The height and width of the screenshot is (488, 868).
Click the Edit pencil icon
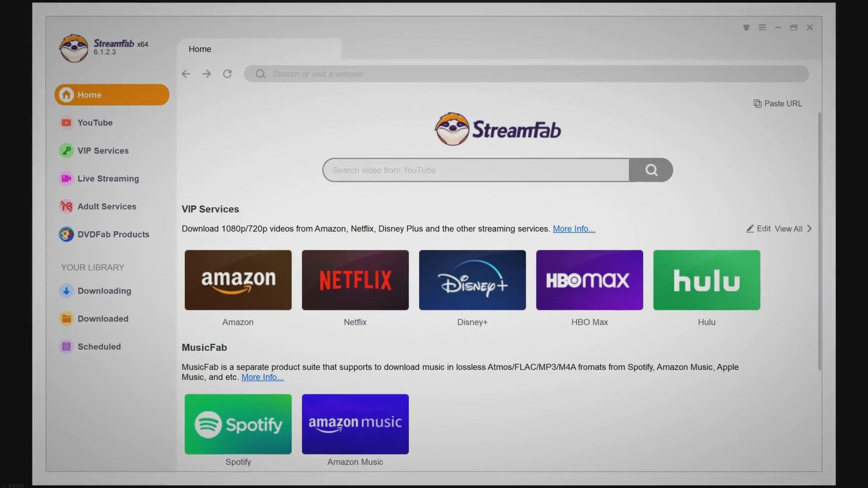tap(750, 229)
